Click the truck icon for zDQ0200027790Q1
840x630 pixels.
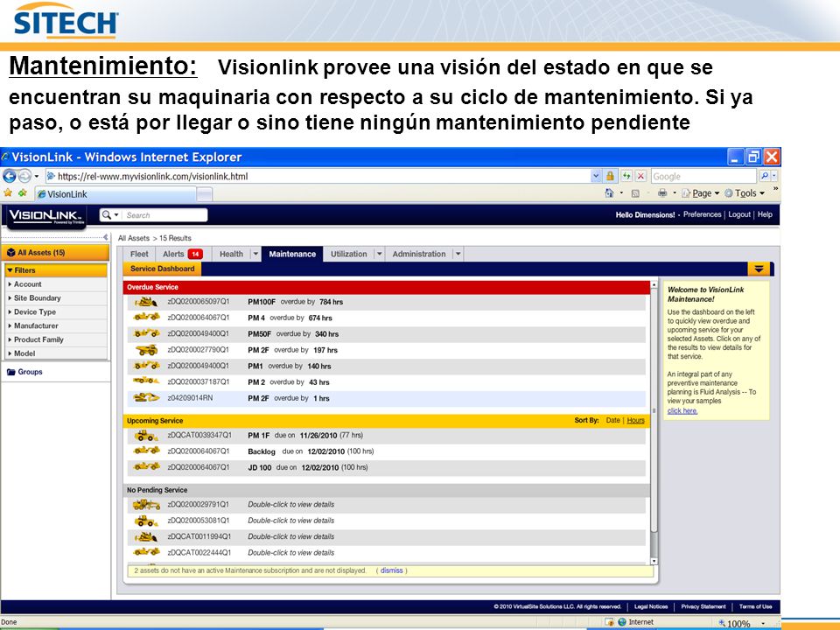[x=147, y=350]
